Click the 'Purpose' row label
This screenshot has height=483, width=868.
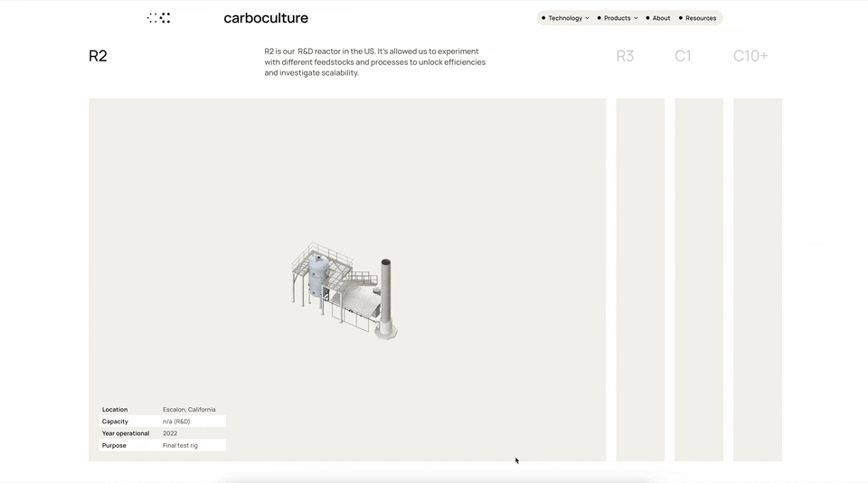click(x=114, y=445)
